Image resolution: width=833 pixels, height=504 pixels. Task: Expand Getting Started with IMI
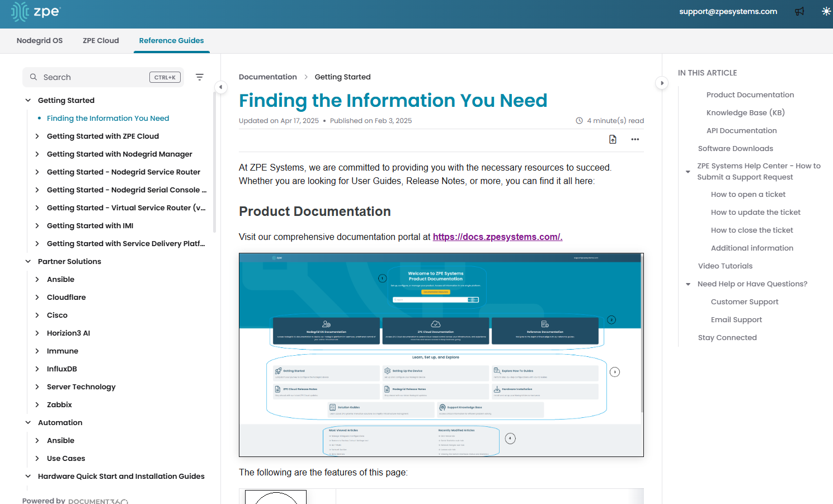(37, 226)
